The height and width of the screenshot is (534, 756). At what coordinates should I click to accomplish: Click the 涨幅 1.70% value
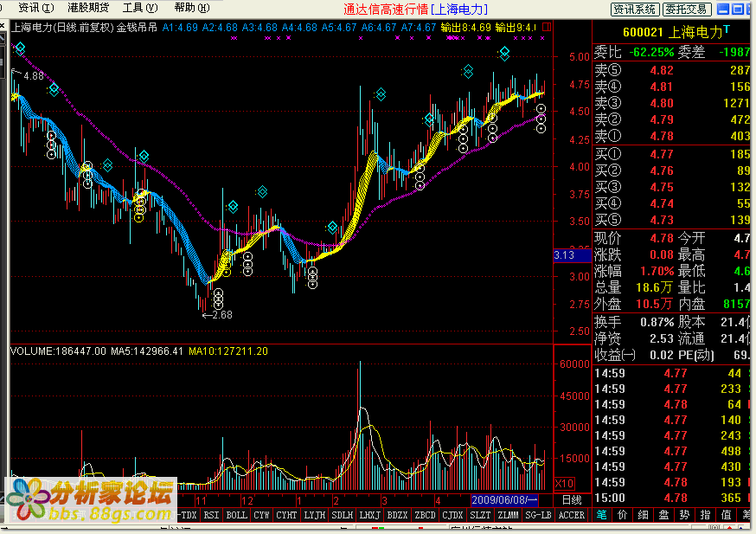[x=657, y=271]
